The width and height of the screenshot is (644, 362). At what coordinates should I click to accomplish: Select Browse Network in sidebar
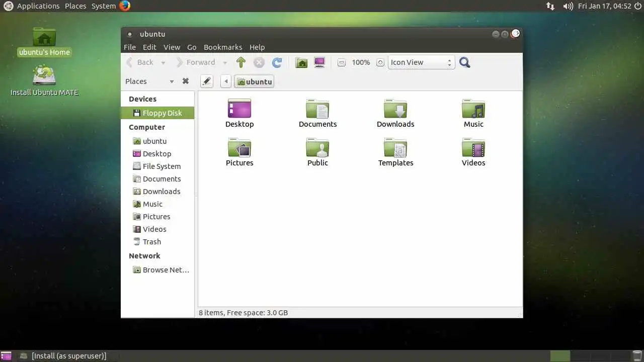click(157, 270)
